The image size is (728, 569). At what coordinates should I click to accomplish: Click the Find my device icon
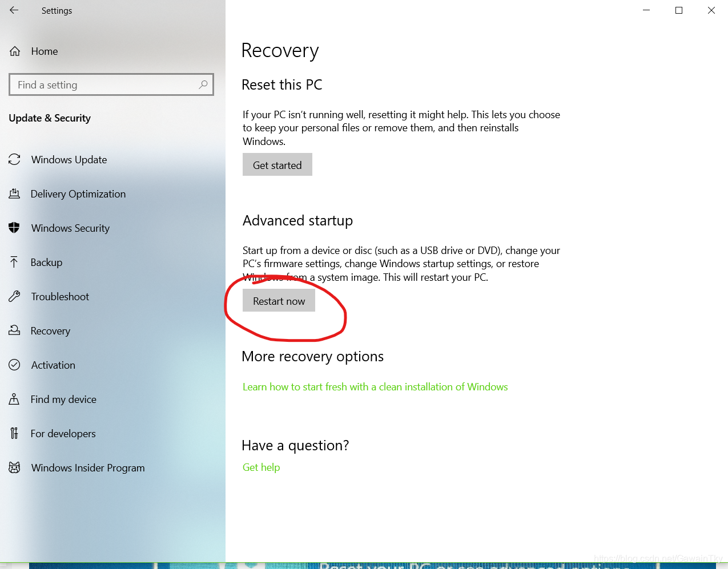(14, 399)
